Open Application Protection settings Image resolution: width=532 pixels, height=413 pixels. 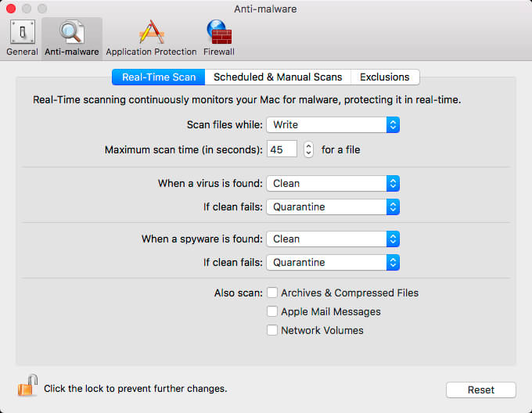point(151,38)
